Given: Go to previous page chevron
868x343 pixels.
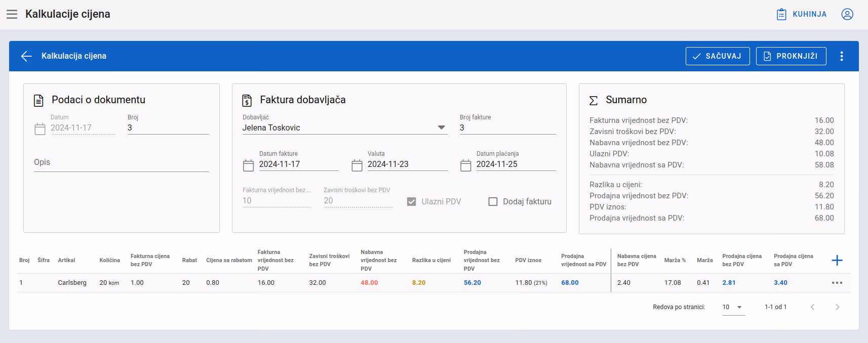Looking at the screenshot, I should coord(812,307).
